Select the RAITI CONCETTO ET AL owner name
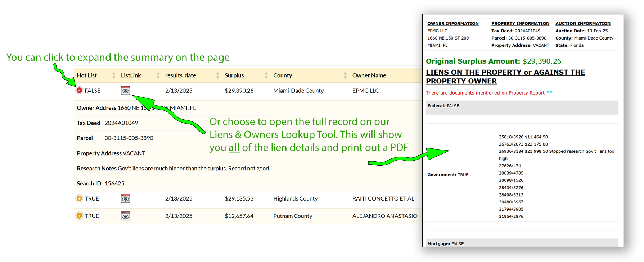 (383, 198)
